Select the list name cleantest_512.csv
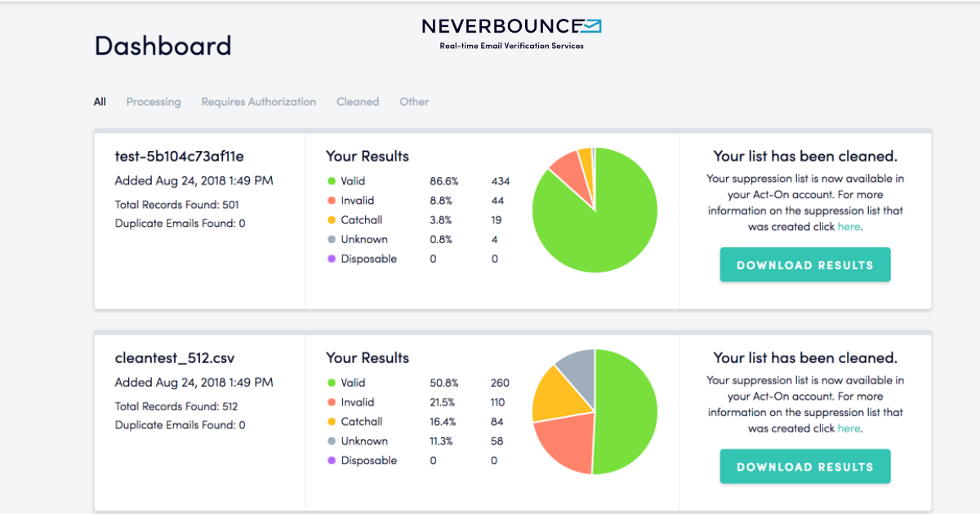Screen dimensions: 980x514 175,357
